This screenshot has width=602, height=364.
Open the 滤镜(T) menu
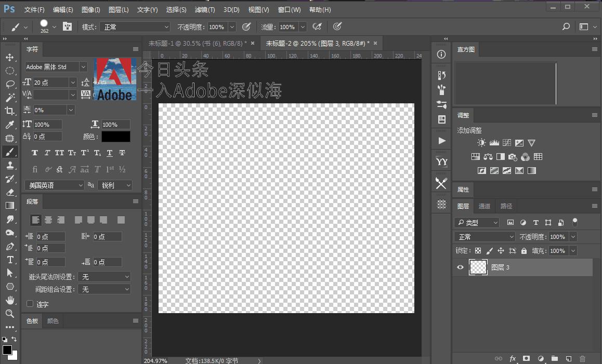(204, 10)
